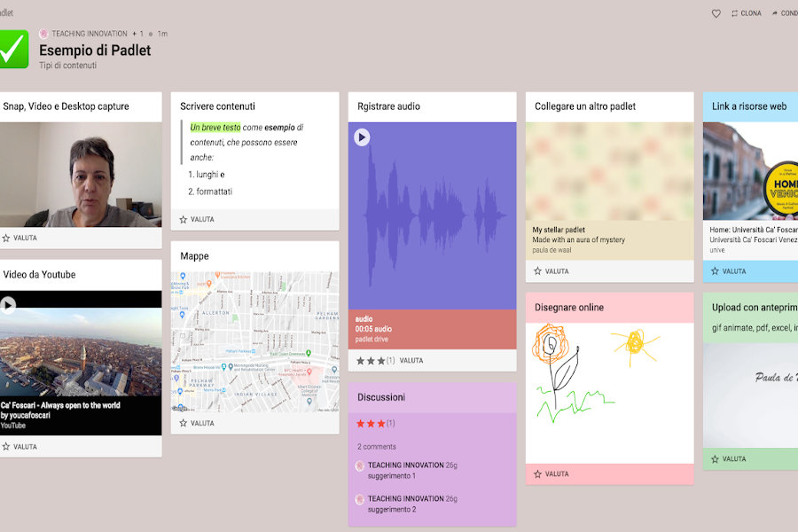The width and height of the screenshot is (798, 532).
Task: Click VALUTA under Upload con anteprima post
Action: coord(734,459)
